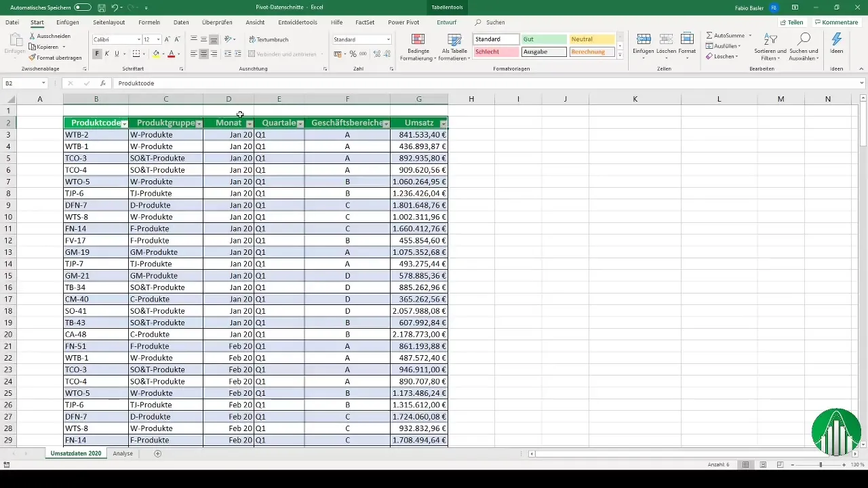Open Sortieren und Filtern menu
Image resolution: width=868 pixels, height=488 pixels.
770,47
